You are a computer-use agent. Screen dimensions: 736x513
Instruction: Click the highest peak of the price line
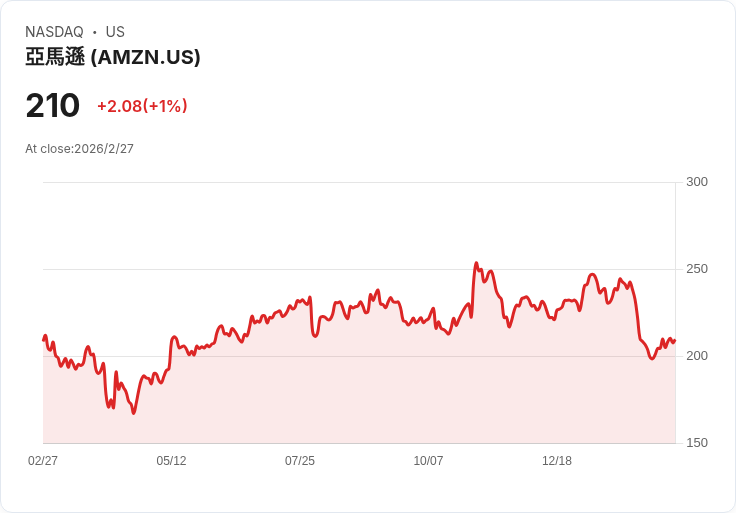click(x=476, y=264)
